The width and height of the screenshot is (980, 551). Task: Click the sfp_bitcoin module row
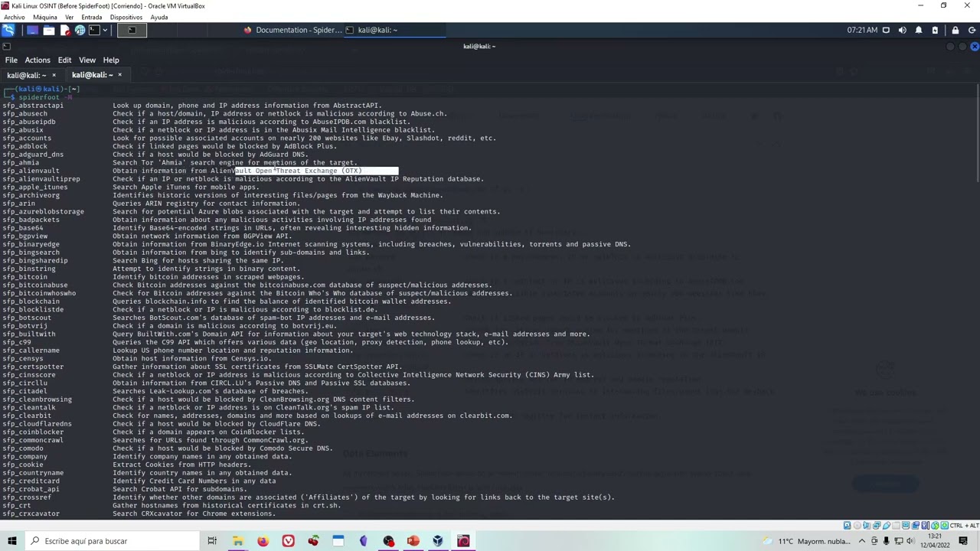click(x=153, y=277)
